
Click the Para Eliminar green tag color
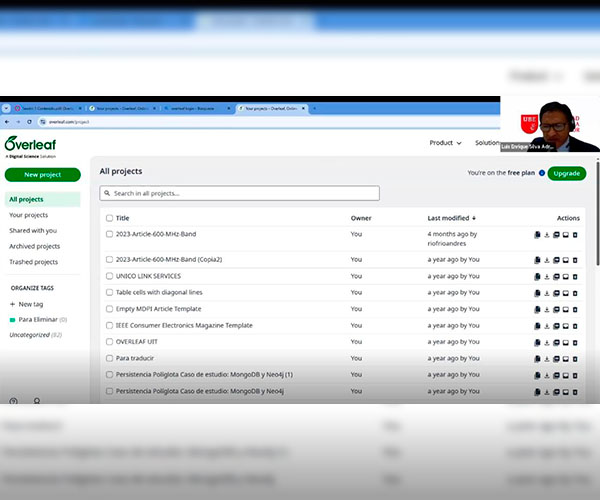(x=12, y=320)
